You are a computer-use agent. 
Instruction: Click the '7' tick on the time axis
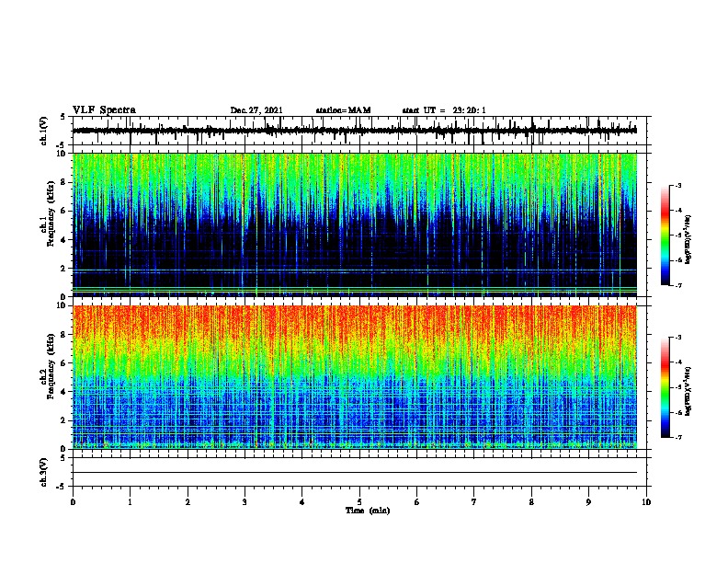(x=474, y=501)
